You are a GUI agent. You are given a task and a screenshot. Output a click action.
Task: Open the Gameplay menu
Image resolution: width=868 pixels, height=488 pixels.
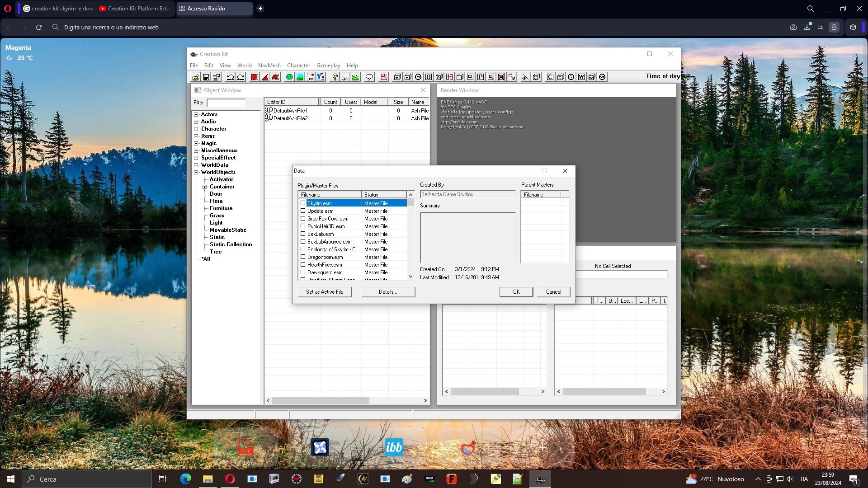point(328,66)
